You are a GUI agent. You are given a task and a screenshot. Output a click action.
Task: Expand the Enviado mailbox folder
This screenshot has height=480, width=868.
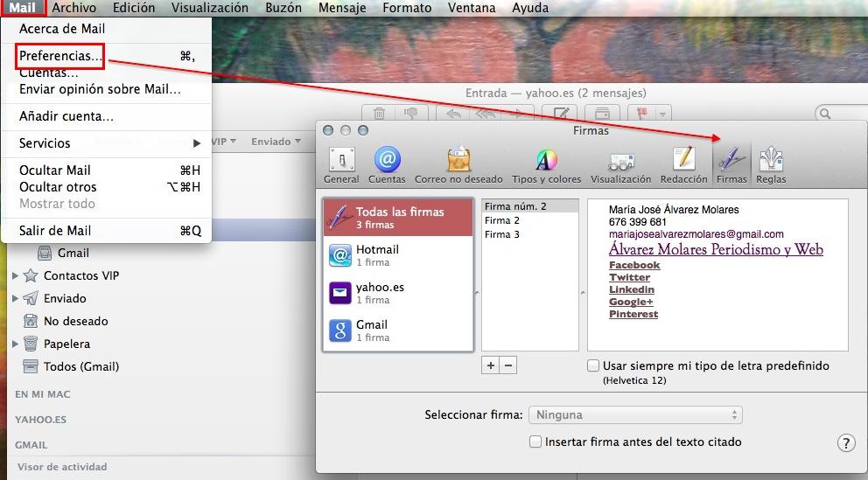tap(15, 299)
